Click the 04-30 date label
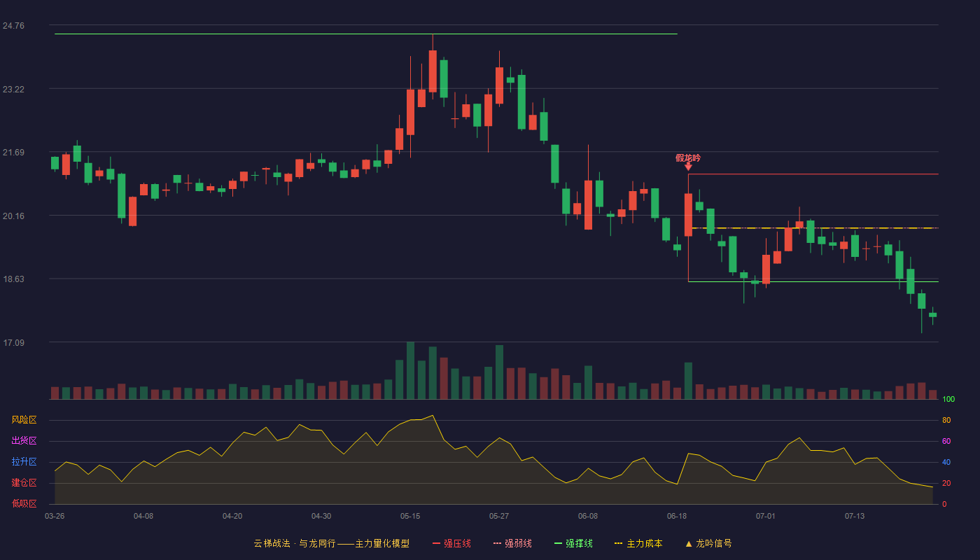Screen dimensions: 980x560 [321, 516]
